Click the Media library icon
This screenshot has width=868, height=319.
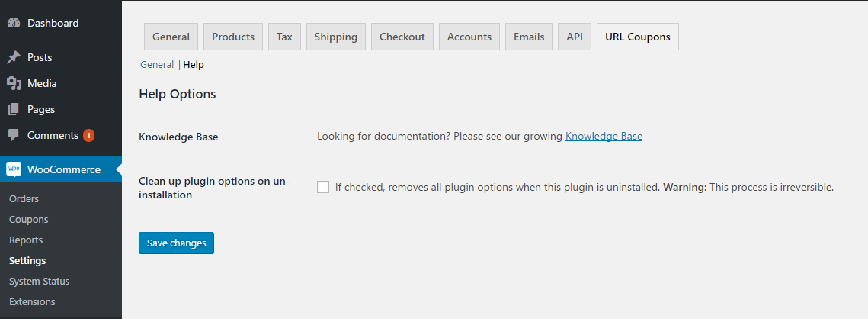[x=14, y=84]
